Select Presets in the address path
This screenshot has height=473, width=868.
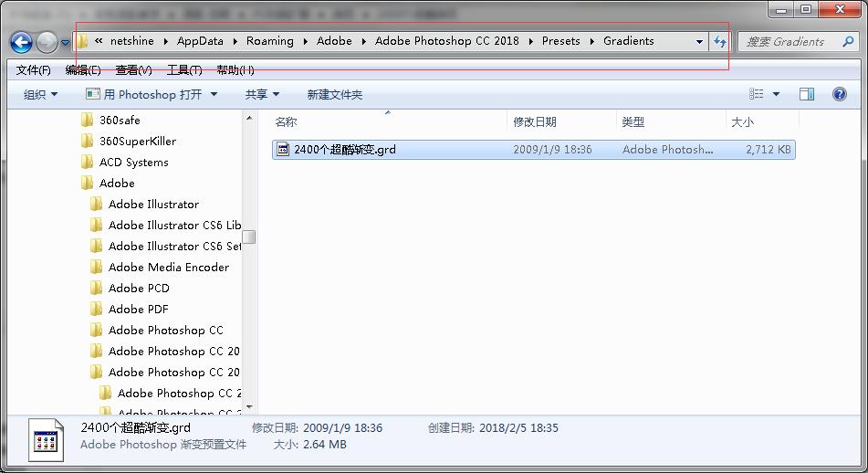click(x=560, y=41)
